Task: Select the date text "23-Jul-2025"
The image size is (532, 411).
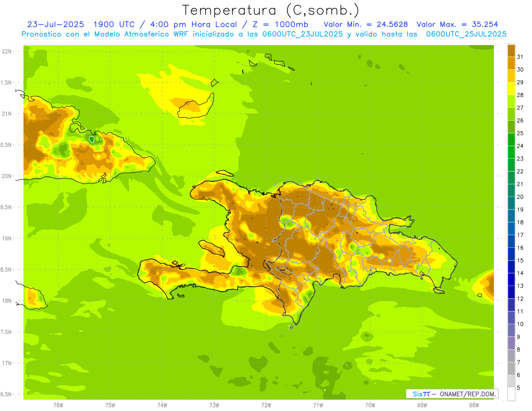Action: 55,24
